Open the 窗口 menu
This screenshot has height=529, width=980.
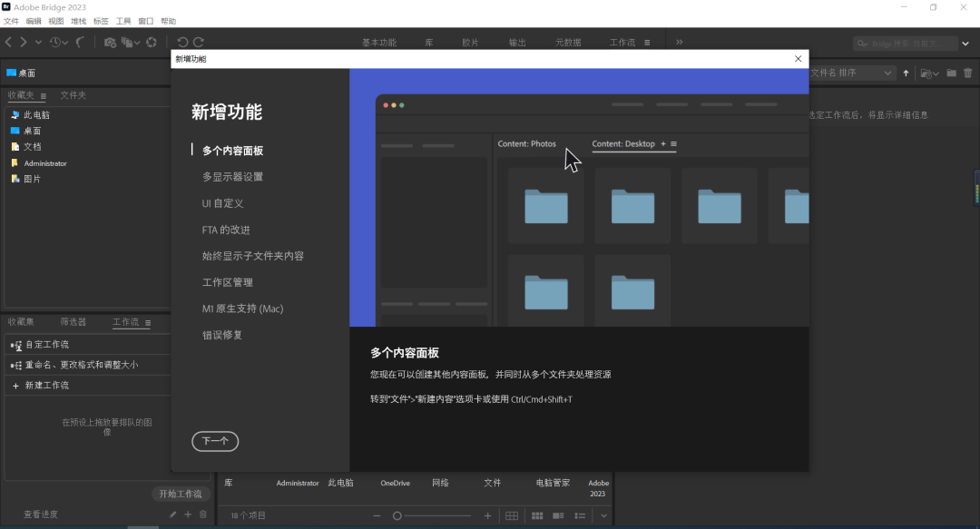point(145,21)
